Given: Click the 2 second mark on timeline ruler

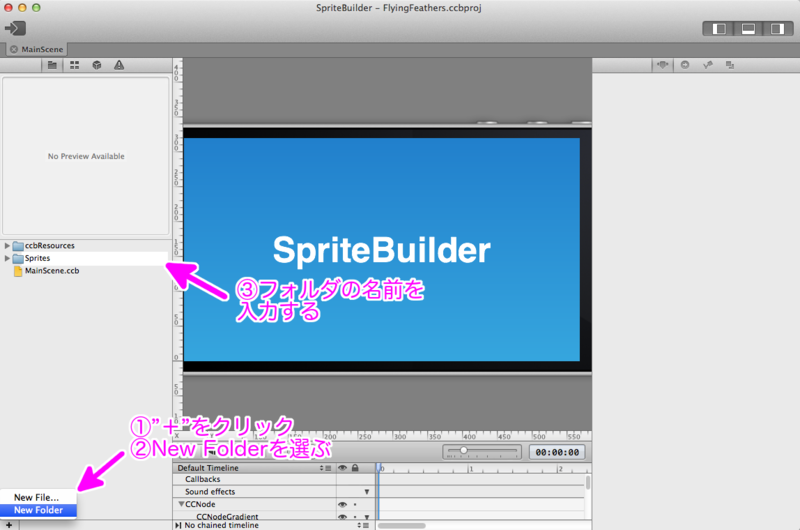Looking at the screenshot, I should click(x=560, y=468).
